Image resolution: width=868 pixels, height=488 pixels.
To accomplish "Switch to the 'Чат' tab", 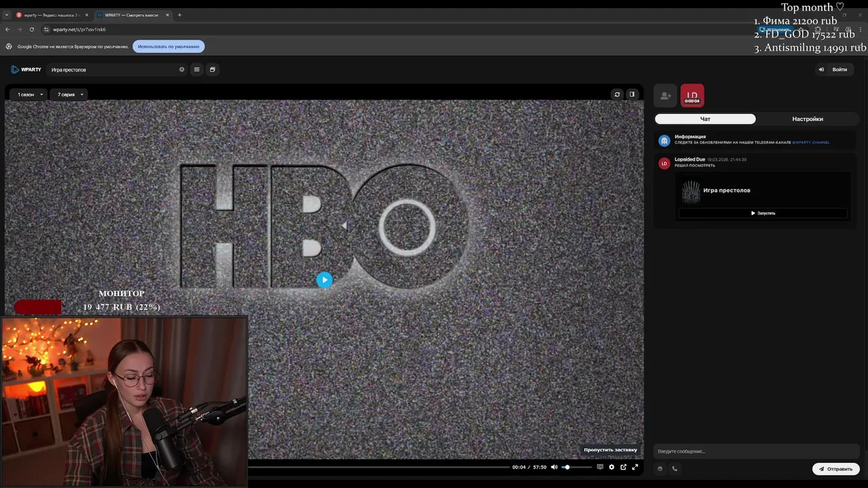I will 705,119.
